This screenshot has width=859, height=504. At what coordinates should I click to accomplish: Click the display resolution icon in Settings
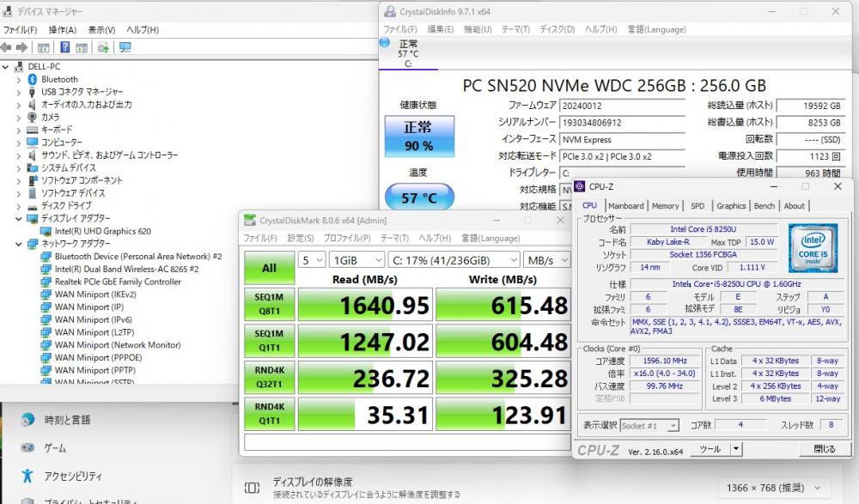click(252, 488)
